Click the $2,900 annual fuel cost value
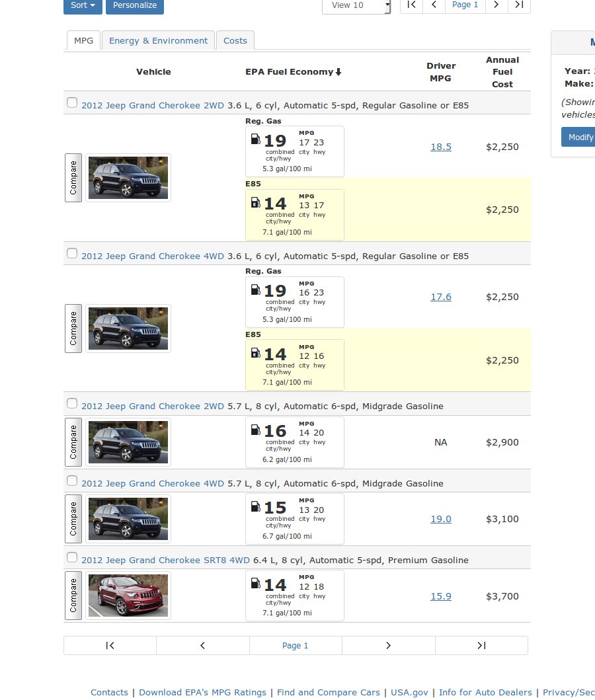 pyautogui.click(x=502, y=442)
